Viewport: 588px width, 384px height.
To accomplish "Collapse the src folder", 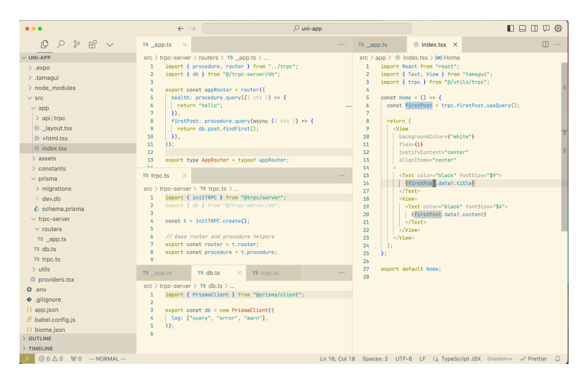I will click(x=78, y=98).
